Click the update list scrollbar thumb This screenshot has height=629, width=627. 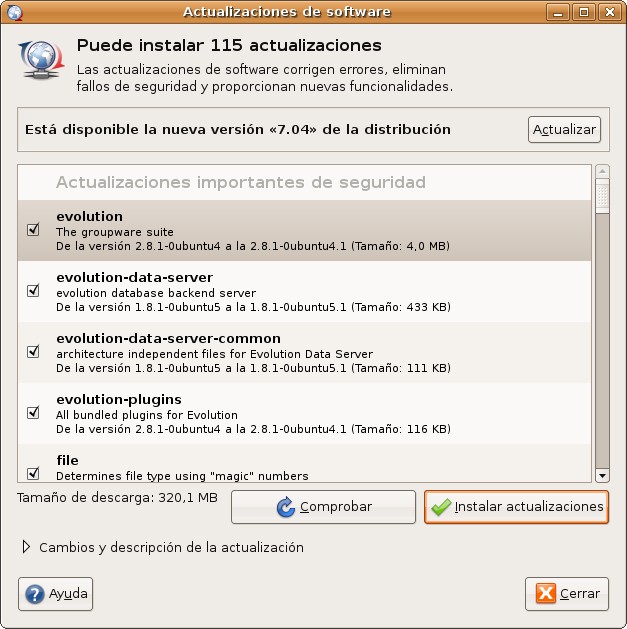[x=602, y=196]
